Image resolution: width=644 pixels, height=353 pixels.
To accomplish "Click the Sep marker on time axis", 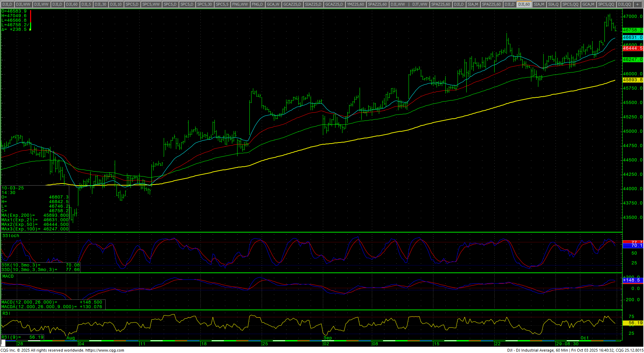I will click(327, 338).
